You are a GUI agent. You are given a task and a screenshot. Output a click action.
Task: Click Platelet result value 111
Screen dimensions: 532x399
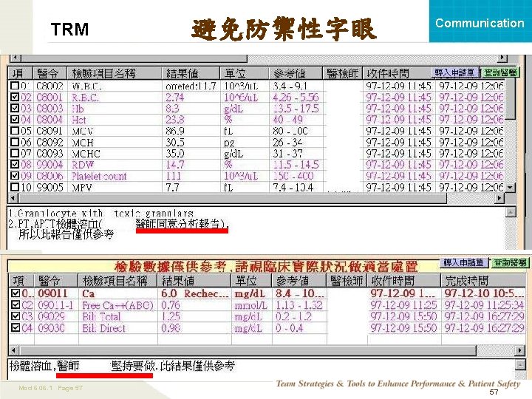174,176
